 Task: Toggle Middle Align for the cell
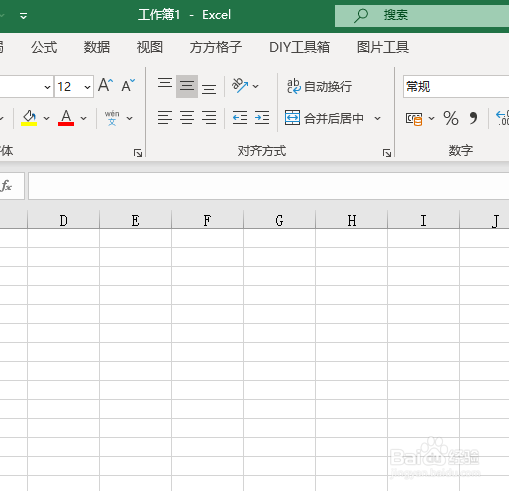[187, 86]
